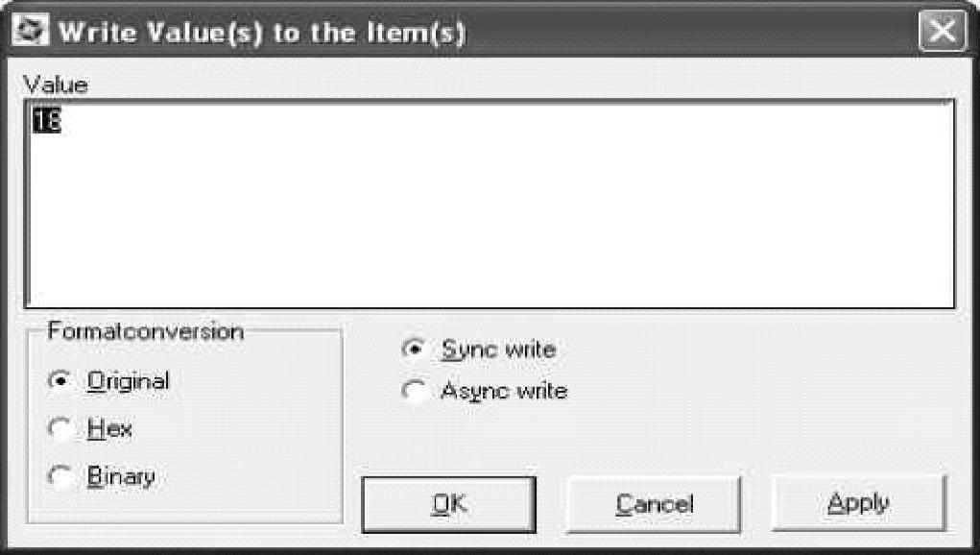Enable the Sync write option
Image resolution: width=980 pixels, height=555 pixels.
(x=415, y=349)
